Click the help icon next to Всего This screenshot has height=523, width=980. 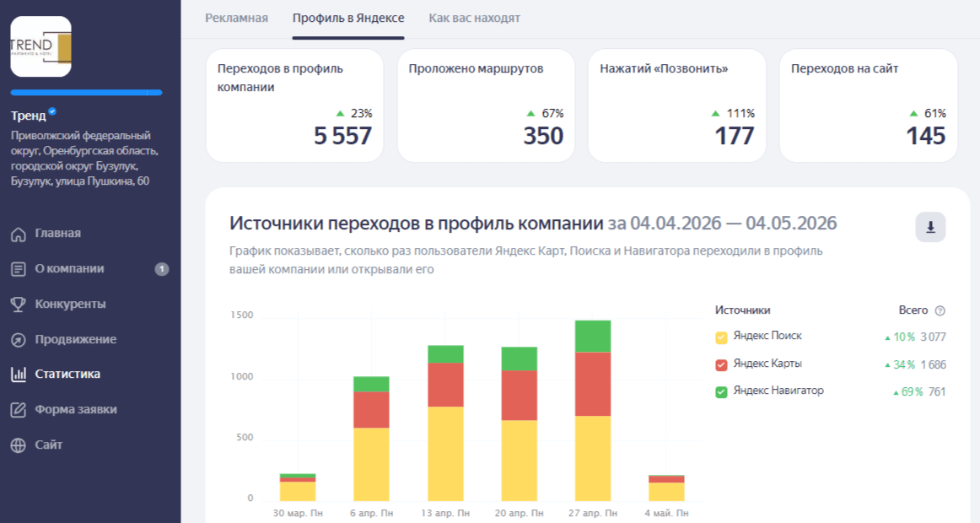(940, 310)
